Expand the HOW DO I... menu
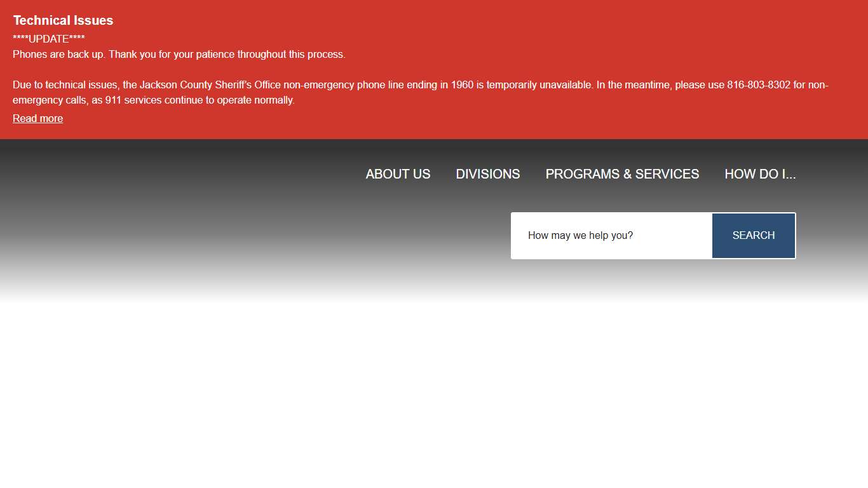Viewport: 868px width, 488px height. click(760, 174)
